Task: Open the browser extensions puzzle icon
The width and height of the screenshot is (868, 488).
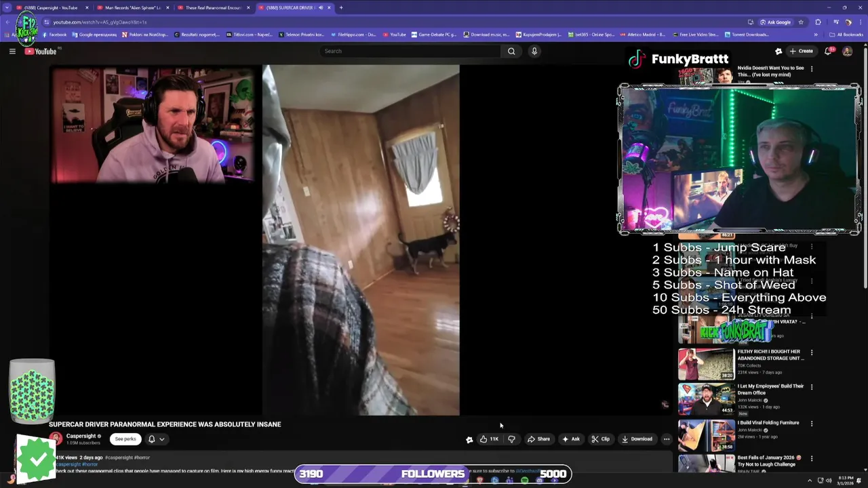Action: pos(818,22)
